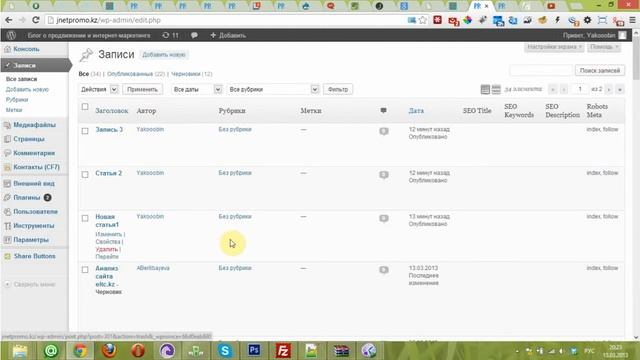Screen dimensions: 640x360
Task: Open Firefox from the taskbar
Action: [109, 351]
